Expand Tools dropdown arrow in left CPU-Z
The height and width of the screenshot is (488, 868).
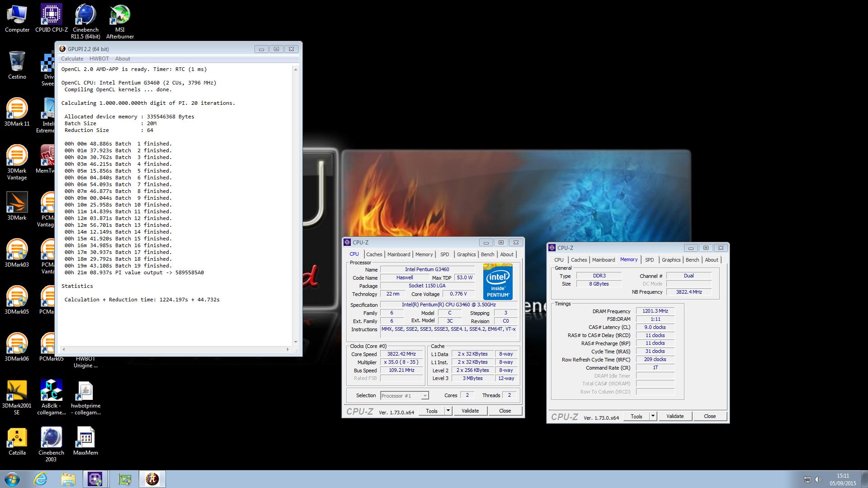(448, 411)
